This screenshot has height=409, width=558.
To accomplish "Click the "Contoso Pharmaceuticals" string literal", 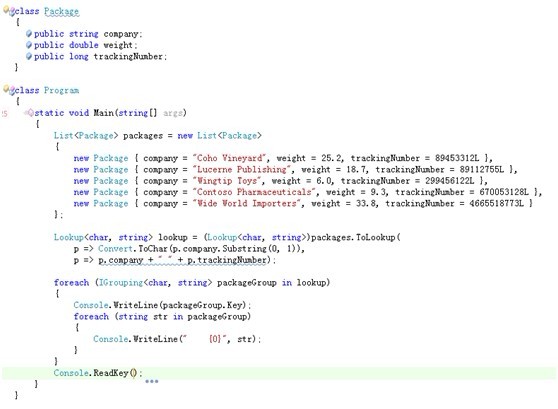I will (254, 192).
